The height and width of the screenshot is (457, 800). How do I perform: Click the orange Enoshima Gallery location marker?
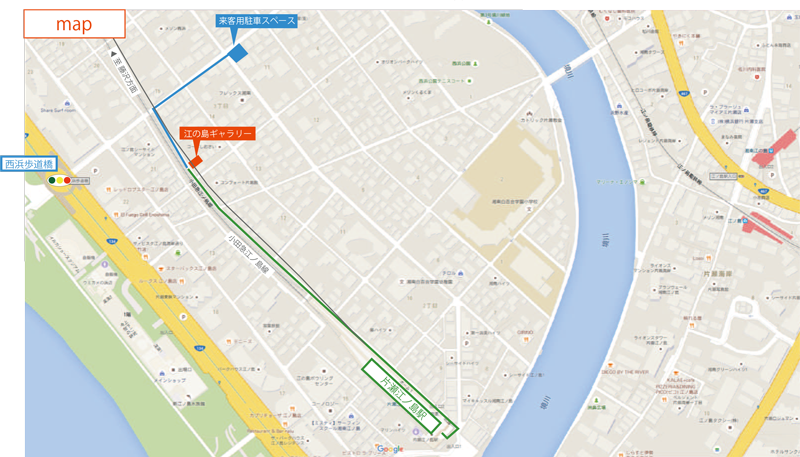(195, 162)
